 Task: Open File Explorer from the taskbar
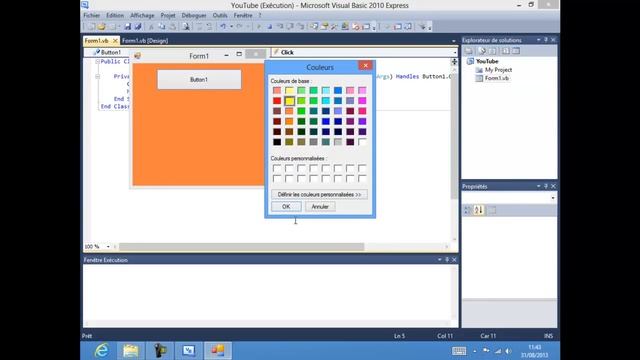point(131,350)
